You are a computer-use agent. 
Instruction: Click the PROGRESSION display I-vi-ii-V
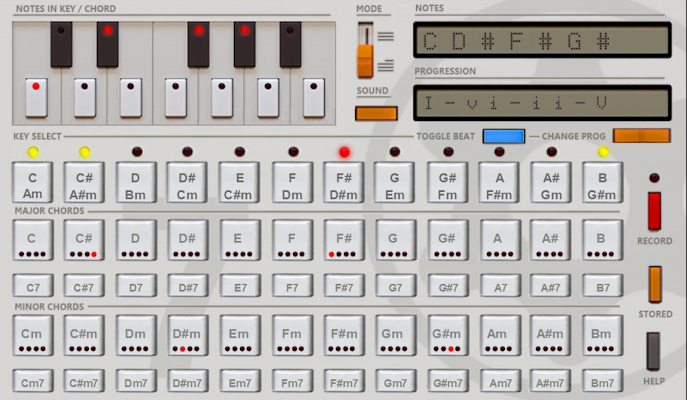[x=542, y=103]
